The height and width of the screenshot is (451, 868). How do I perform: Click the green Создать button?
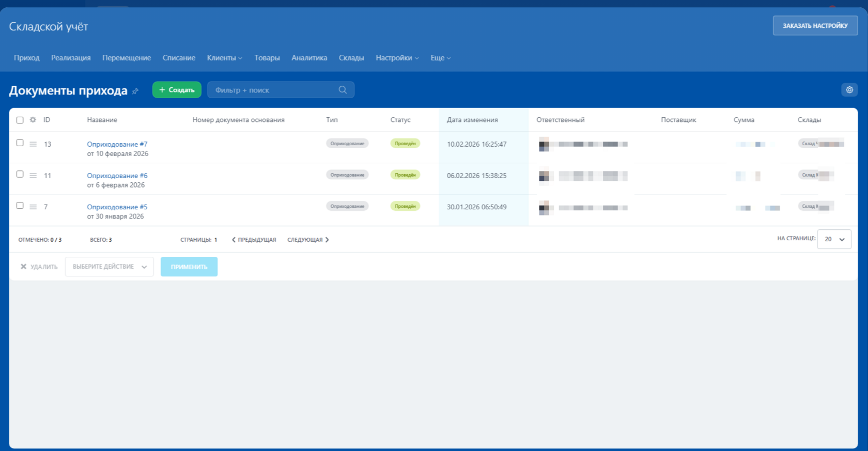[177, 90]
